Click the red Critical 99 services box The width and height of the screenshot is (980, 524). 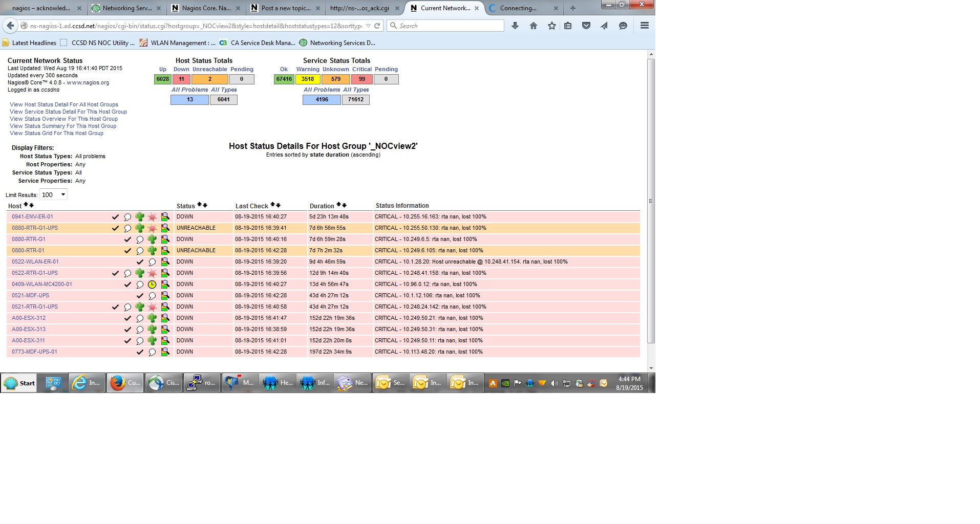pos(362,79)
